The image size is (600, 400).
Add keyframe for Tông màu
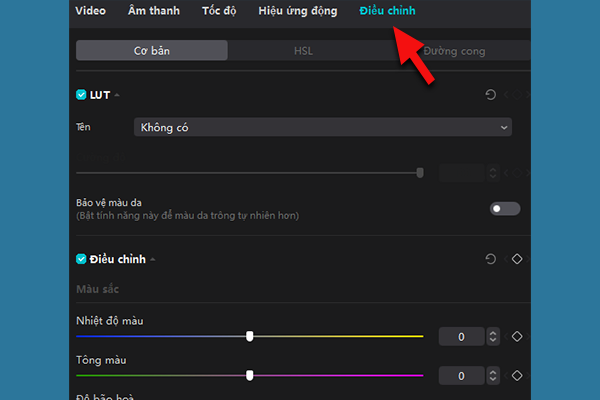pos(517,376)
